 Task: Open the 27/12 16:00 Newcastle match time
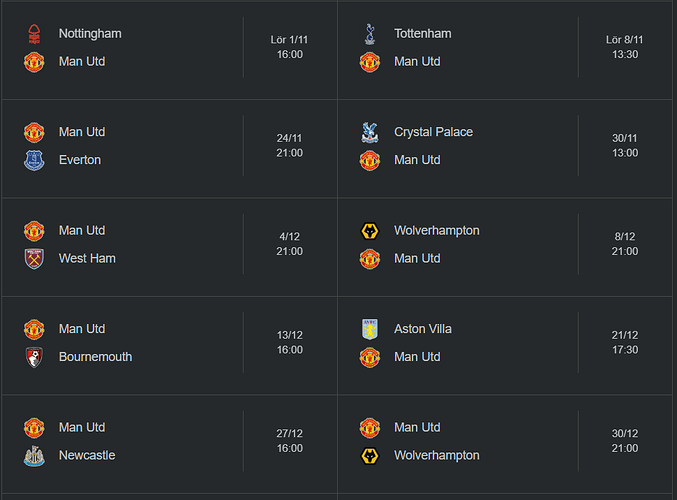[x=289, y=441]
